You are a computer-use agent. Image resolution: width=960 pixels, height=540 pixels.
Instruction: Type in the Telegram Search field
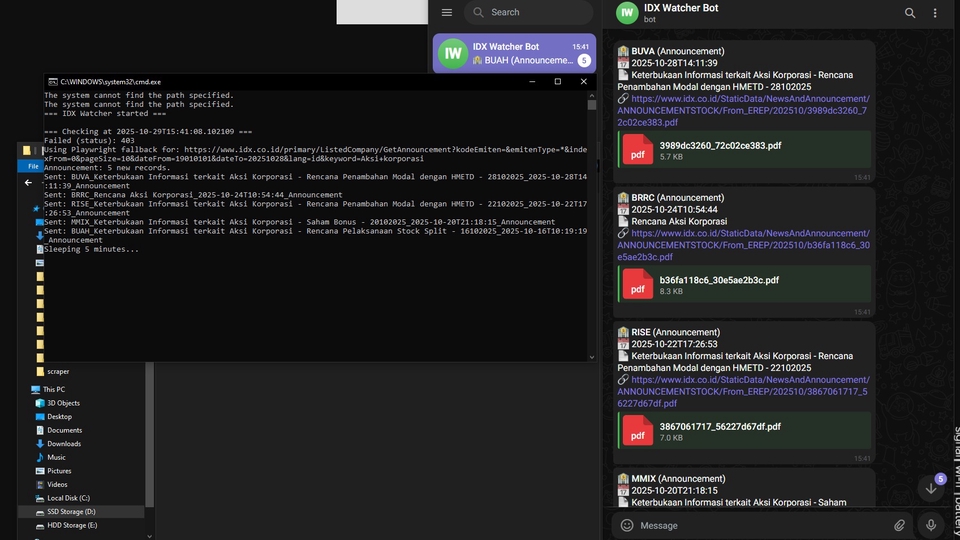click(535, 12)
